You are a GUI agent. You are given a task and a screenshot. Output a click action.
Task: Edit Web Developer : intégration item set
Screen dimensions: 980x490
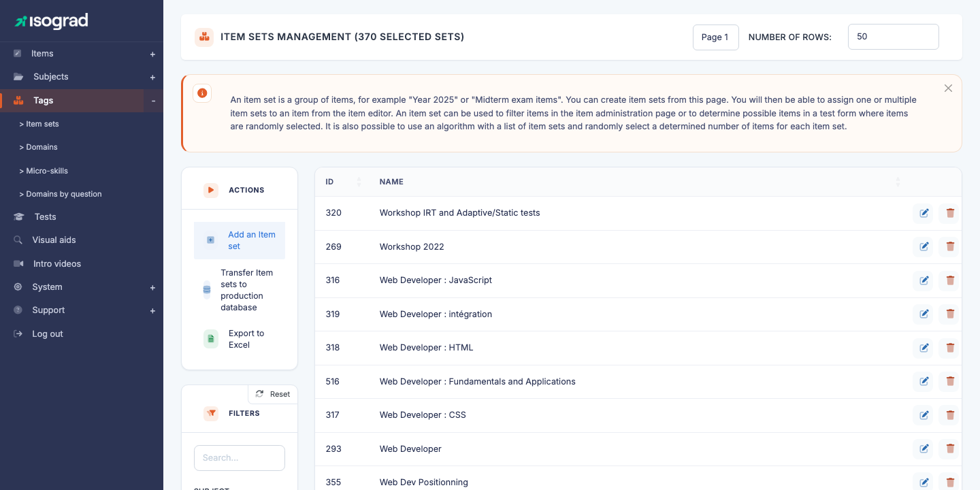(x=924, y=314)
